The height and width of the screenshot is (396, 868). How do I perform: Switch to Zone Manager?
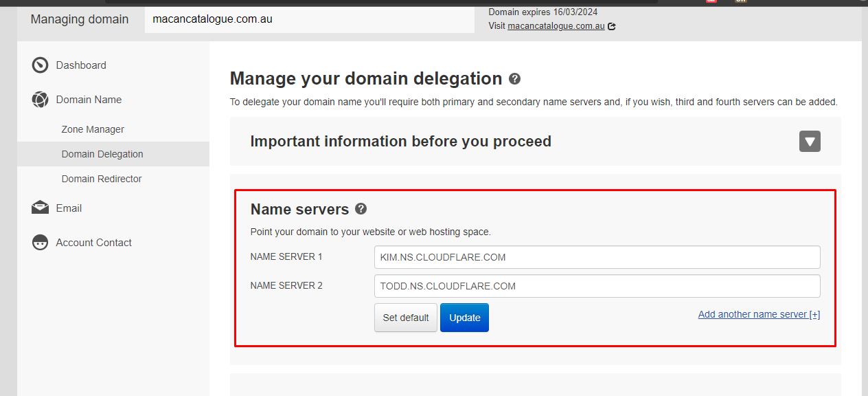click(93, 129)
